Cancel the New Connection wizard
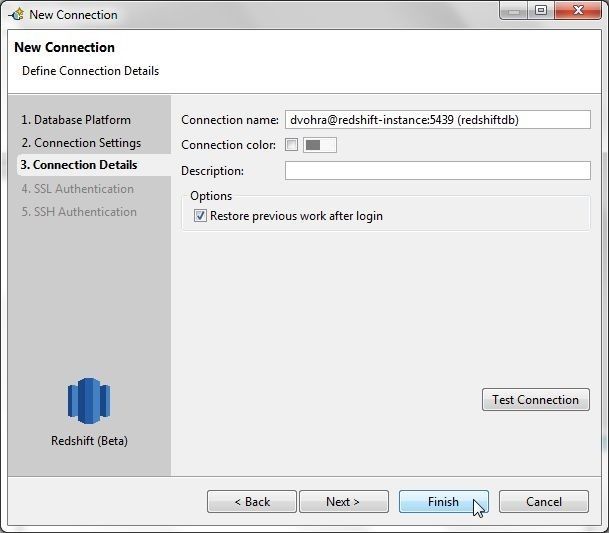The image size is (609, 533). click(544, 502)
